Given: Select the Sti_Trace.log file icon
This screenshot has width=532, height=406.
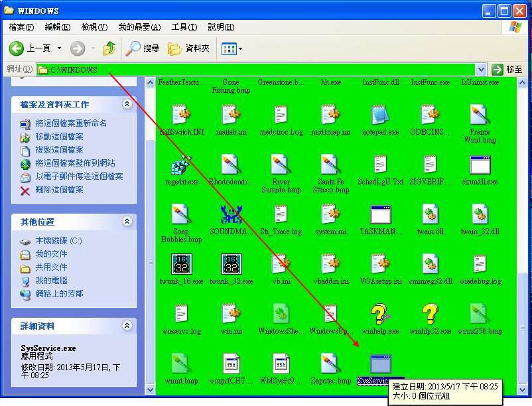Looking at the screenshot, I should pyautogui.click(x=281, y=214).
